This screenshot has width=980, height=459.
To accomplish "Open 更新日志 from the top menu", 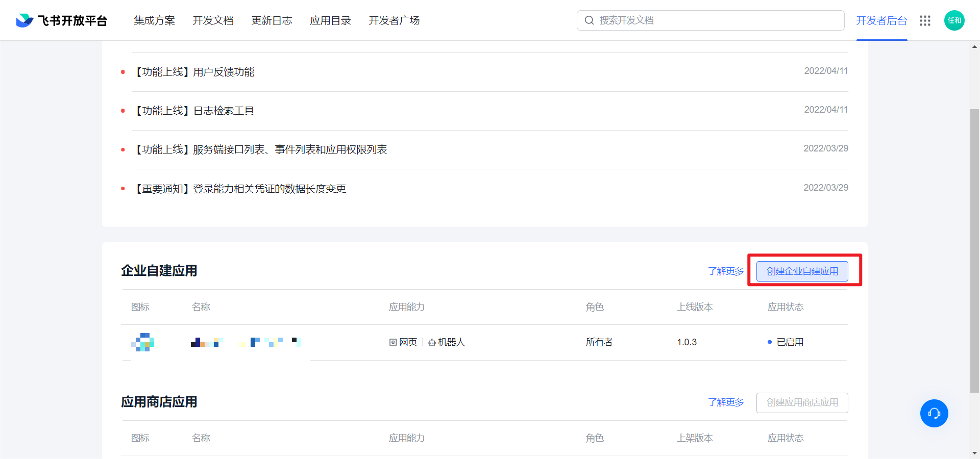I will (272, 20).
